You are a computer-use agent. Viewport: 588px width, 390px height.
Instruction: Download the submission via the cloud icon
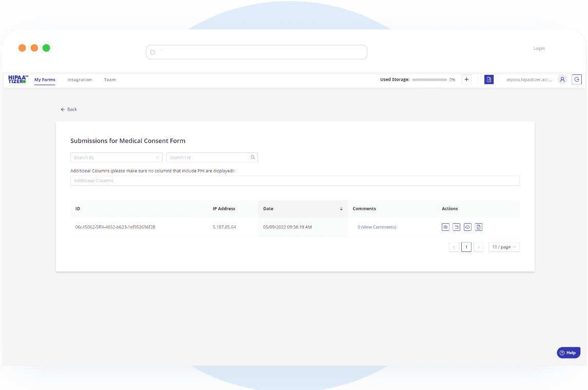point(467,227)
